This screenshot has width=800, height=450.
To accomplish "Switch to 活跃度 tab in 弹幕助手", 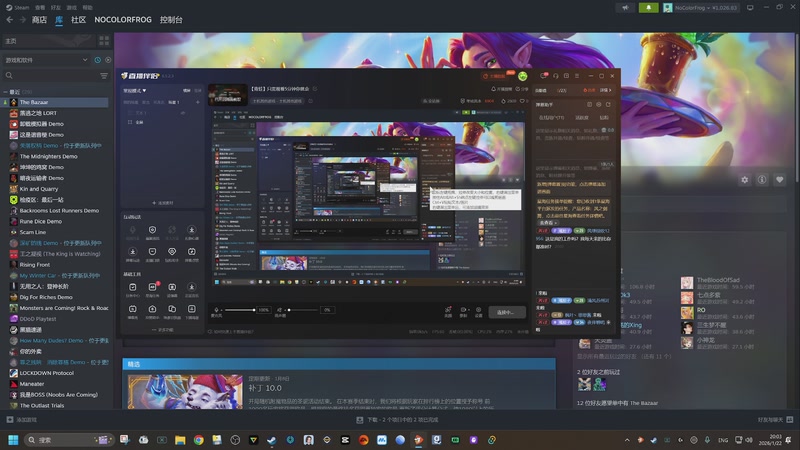I will coord(582,117).
